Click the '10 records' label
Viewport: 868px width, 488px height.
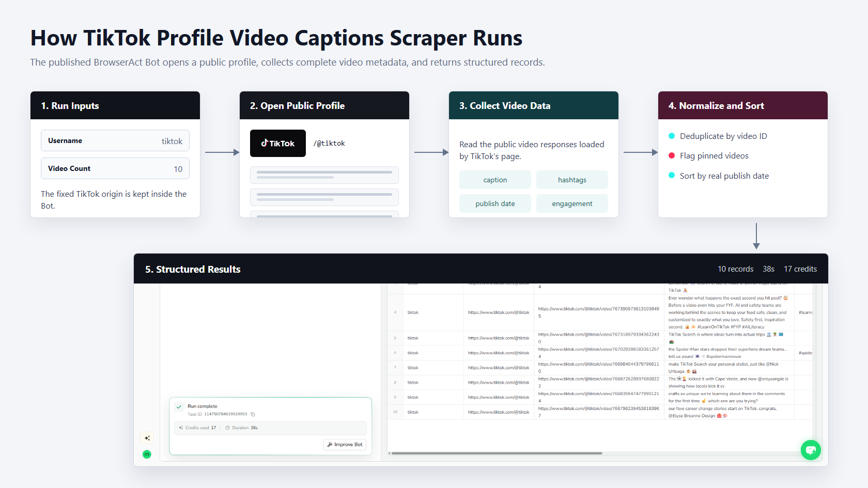[x=735, y=269]
